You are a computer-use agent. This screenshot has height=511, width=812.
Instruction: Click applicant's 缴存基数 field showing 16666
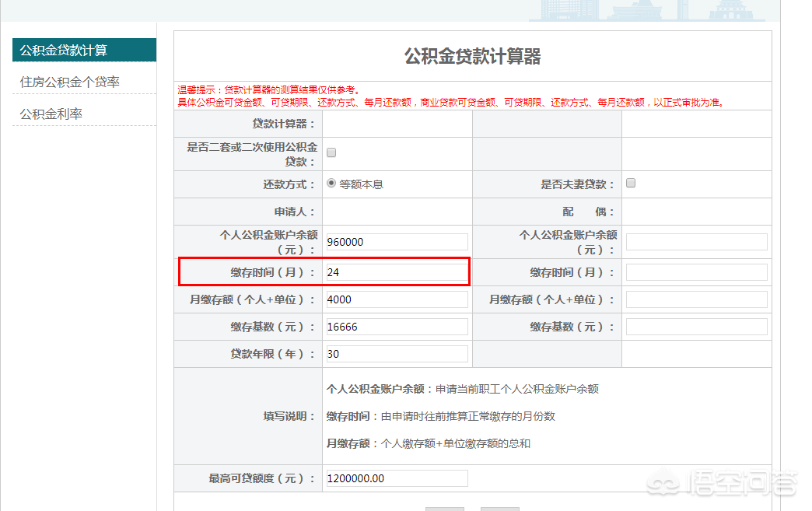tap(397, 327)
